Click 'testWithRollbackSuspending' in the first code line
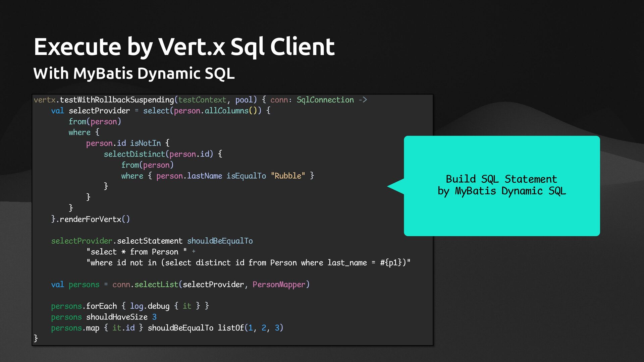This screenshot has height=362, width=644. coord(117,100)
